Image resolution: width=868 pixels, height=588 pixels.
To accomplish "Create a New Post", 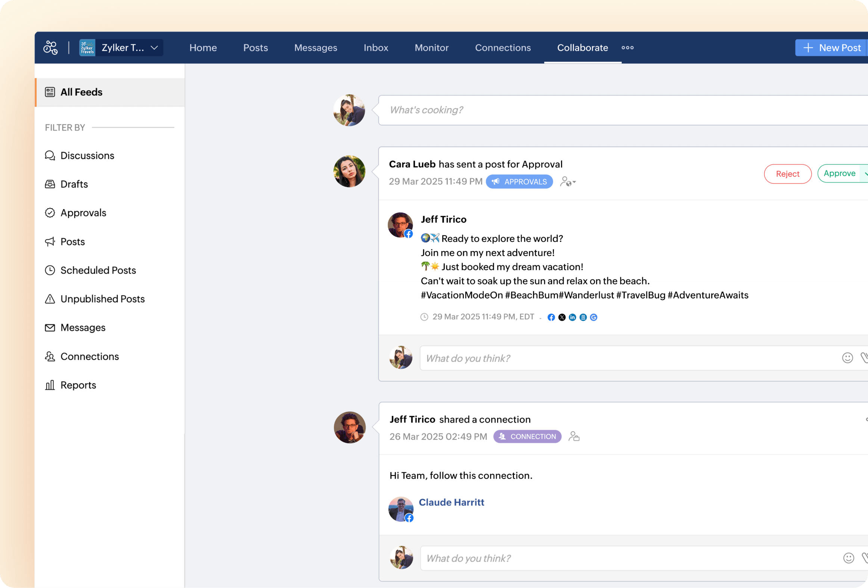I will point(832,48).
